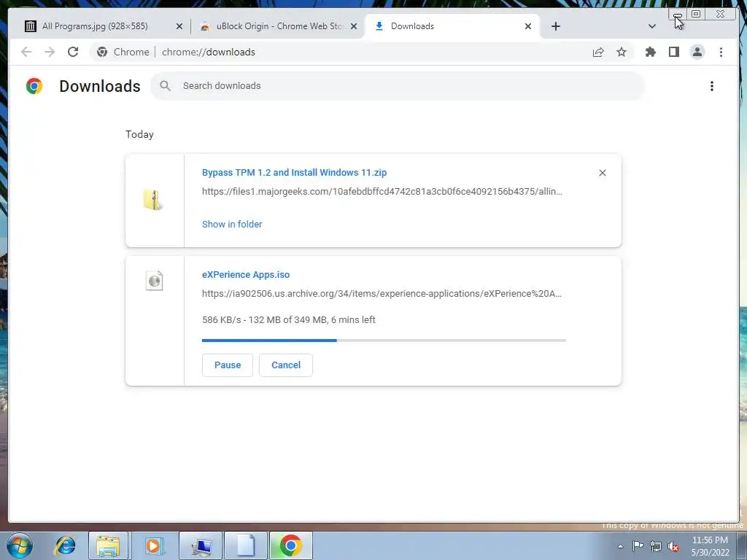The height and width of the screenshot is (560, 747).
Task: Click the network tray icon
Action: coord(656,547)
